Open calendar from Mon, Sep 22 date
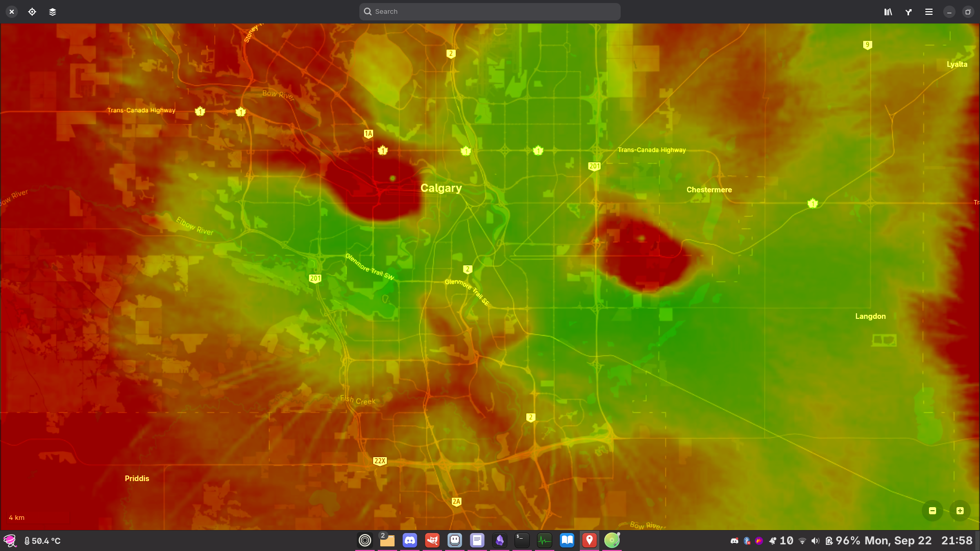Screen dimensions: 980x551 898,541
